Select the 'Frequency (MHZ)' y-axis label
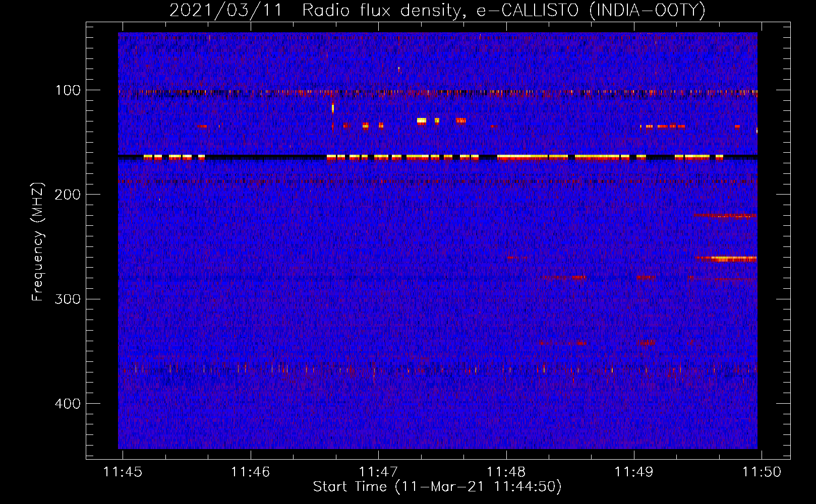This screenshot has height=504, width=816. [x=38, y=242]
